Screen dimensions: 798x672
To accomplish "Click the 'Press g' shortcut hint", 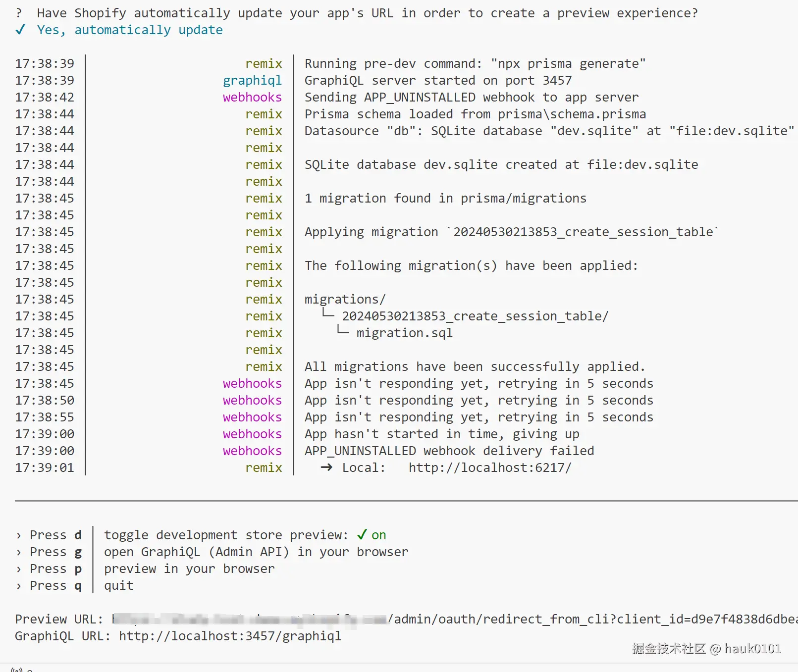I will 55,552.
